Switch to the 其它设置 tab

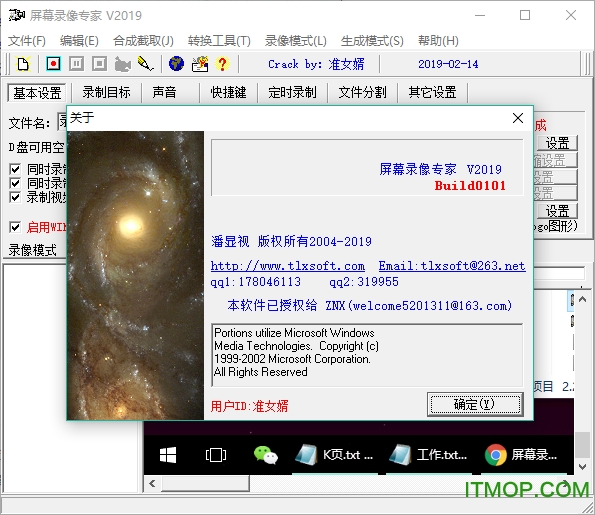pyautogui.click(x=432, y=92)
